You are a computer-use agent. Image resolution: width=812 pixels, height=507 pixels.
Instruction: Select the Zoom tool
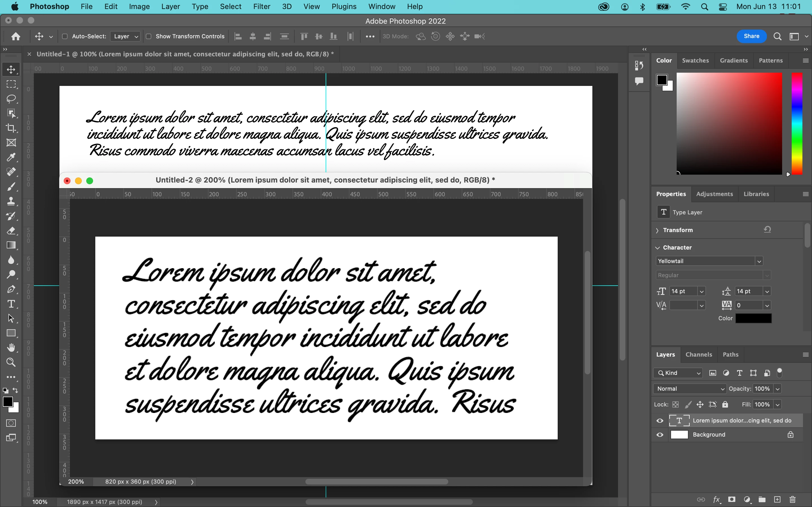[x=11, y=363]
